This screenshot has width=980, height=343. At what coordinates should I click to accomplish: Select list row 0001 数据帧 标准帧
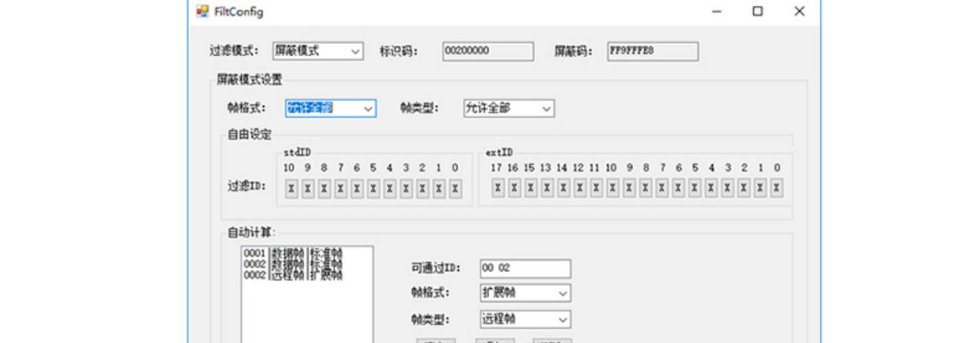(307, 252)
